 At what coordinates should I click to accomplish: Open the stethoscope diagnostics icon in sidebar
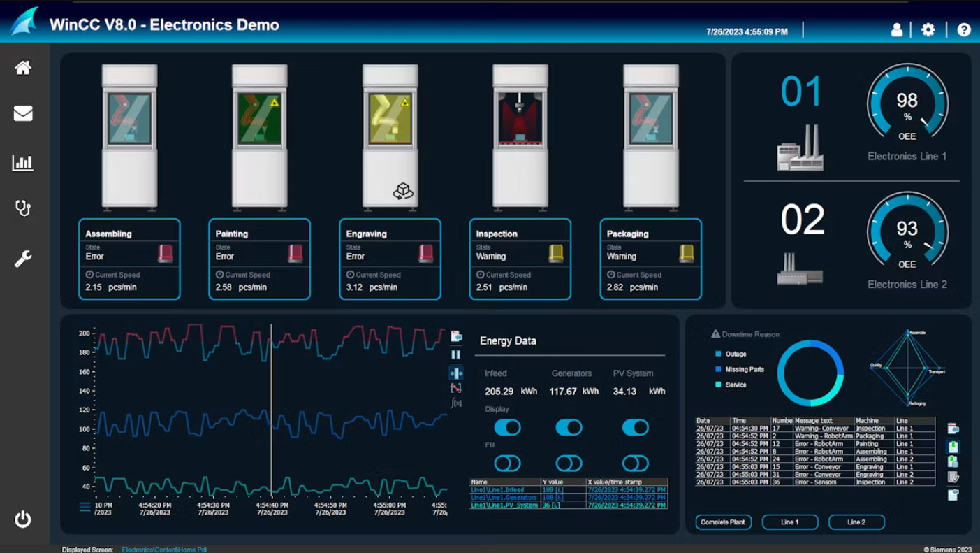pyautogui.click(x=23, y=208)
